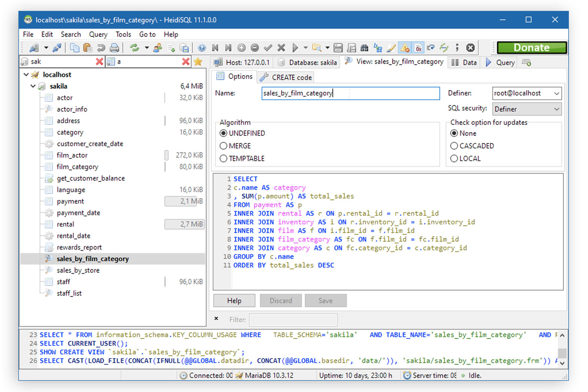Image resolution: width=588 pixels, height=392 pixels.
Task: Click the Help button below the SQL editor
Action: coord(234,300)
